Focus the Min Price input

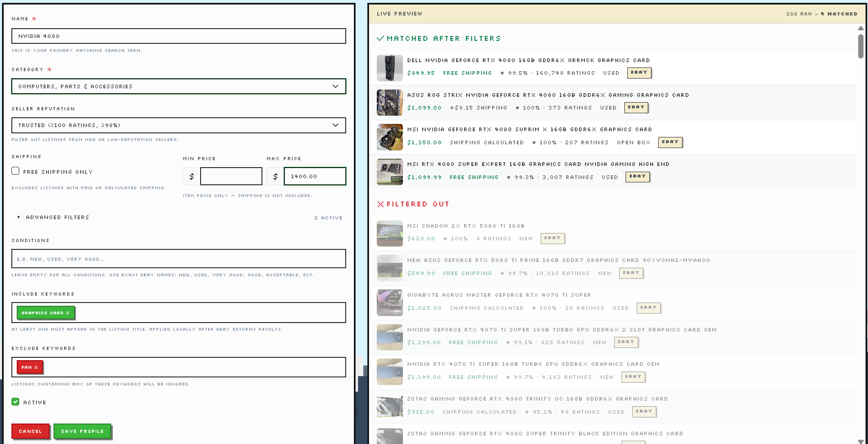coord(231,176)
